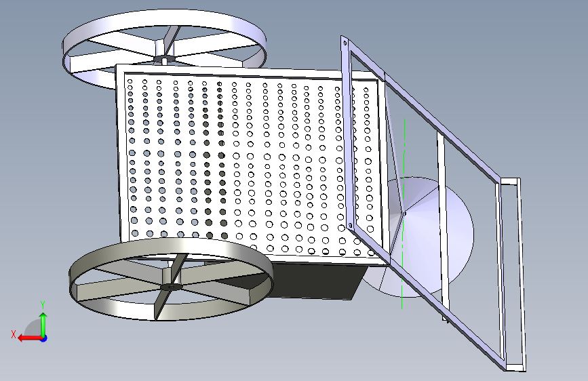This screenshot has height=381, width=588.
Task: Select the front wheel's center hub
Action: click(x=171, y=287)
